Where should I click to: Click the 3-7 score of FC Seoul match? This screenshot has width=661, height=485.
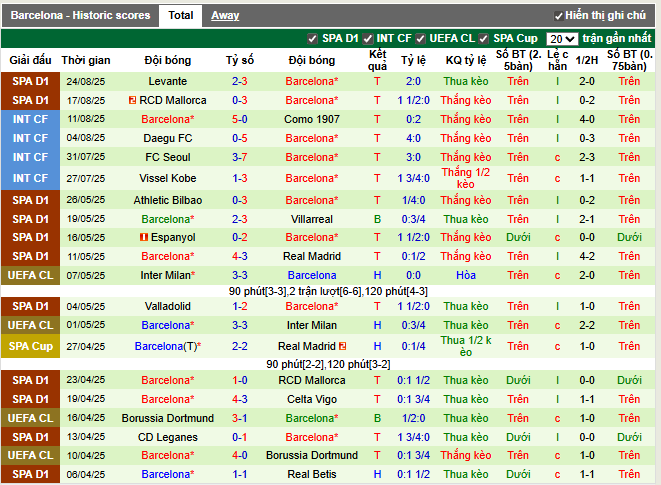pos(239,157)
